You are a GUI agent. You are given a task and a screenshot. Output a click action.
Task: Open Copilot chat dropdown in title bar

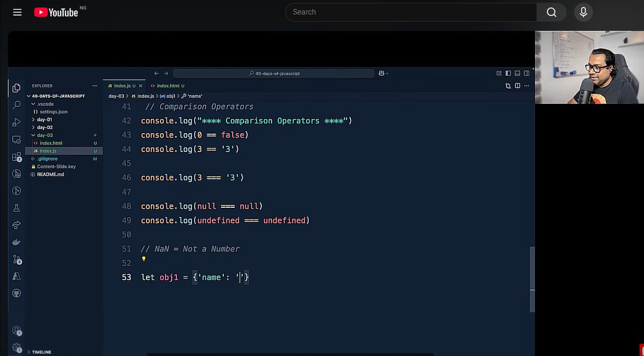(x=383, y=73)
